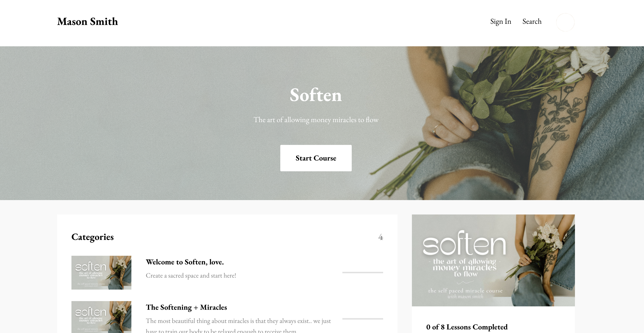The width and height of the screenshot is (644, 333).
Task: Click the Start Course button
Action: (316, 158)
